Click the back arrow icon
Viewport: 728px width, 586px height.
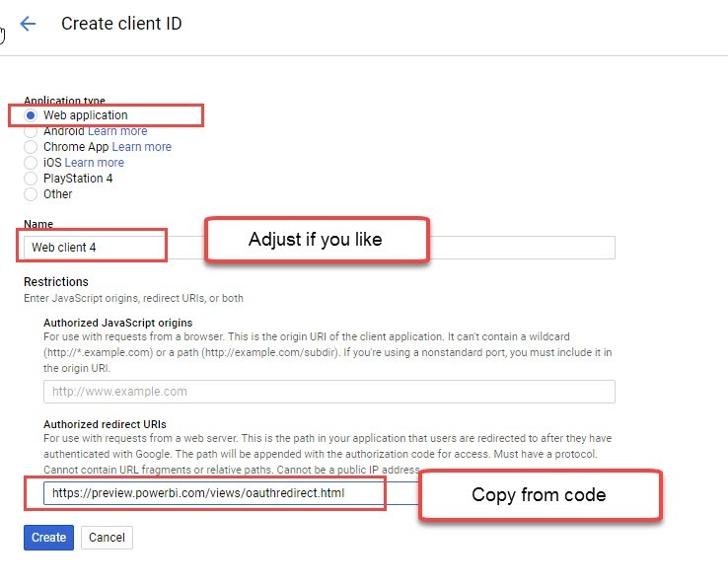(x=28, y=24)
